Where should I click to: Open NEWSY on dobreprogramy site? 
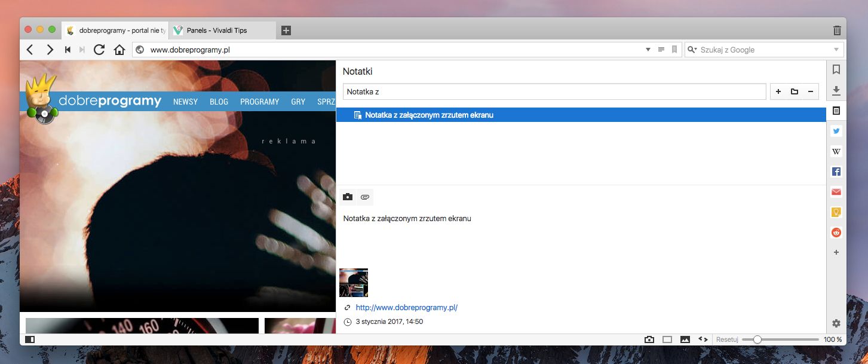click(185, 102)
